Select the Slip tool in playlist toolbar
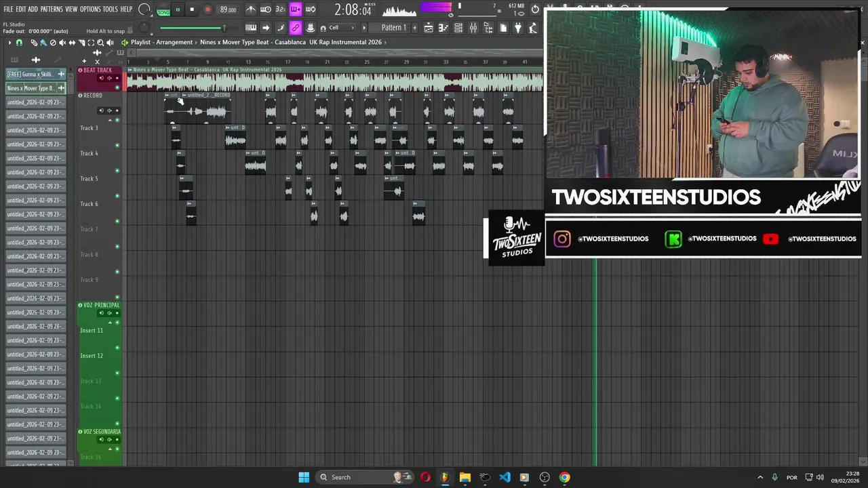This screenshot has width=868, height=488. pos(72,42)
